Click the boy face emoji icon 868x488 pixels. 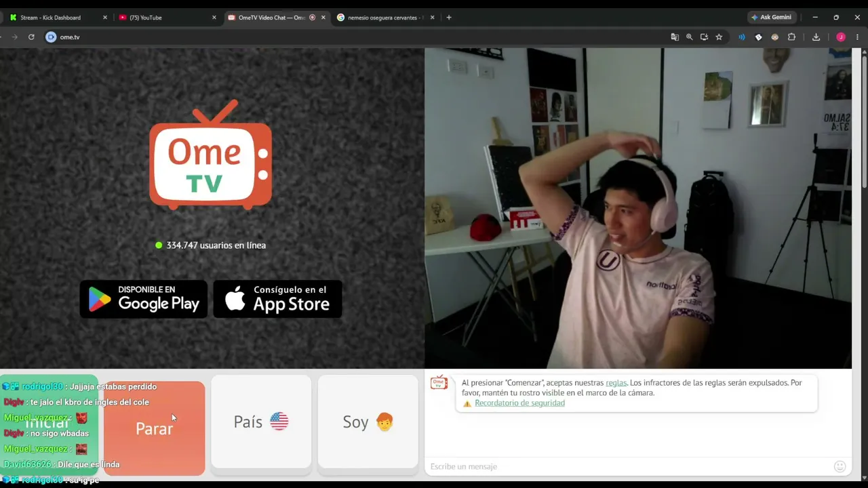point(384,422)
